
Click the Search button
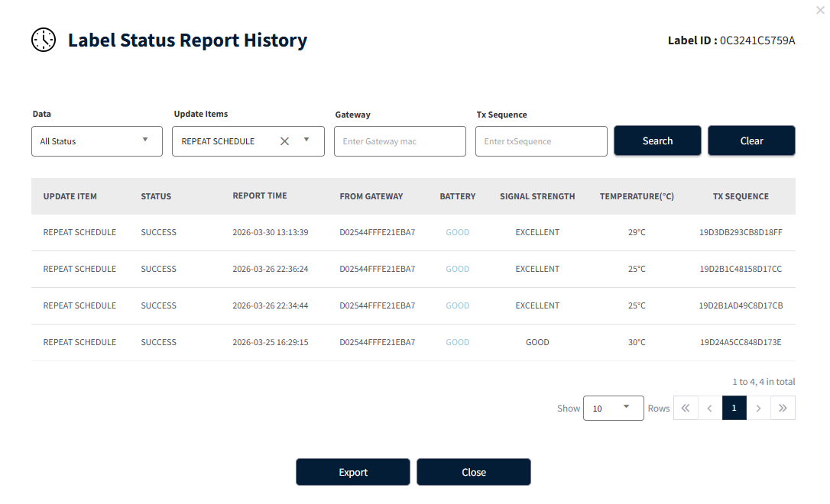pyautogui.click(x=657, y=141)
